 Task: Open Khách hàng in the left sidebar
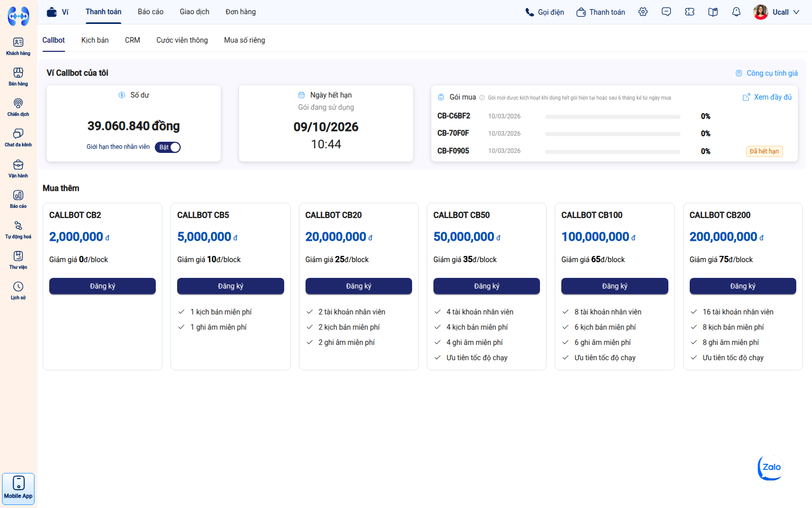click(18, 46)
